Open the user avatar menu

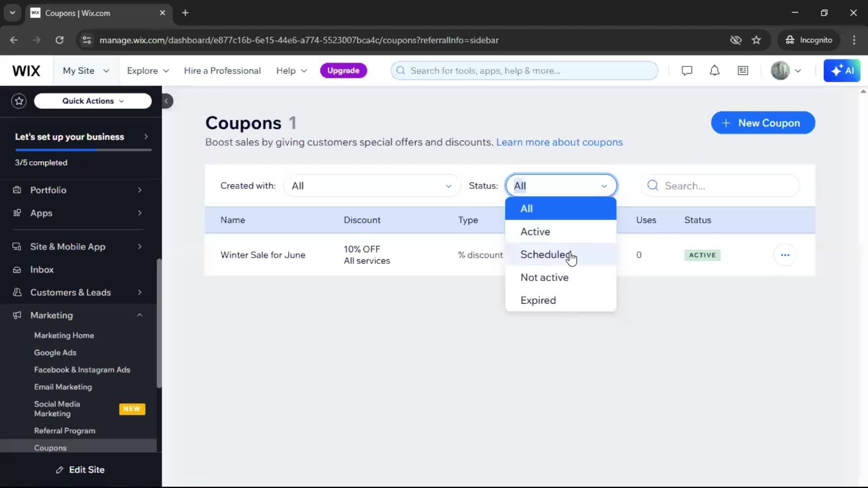coord(786,70)
